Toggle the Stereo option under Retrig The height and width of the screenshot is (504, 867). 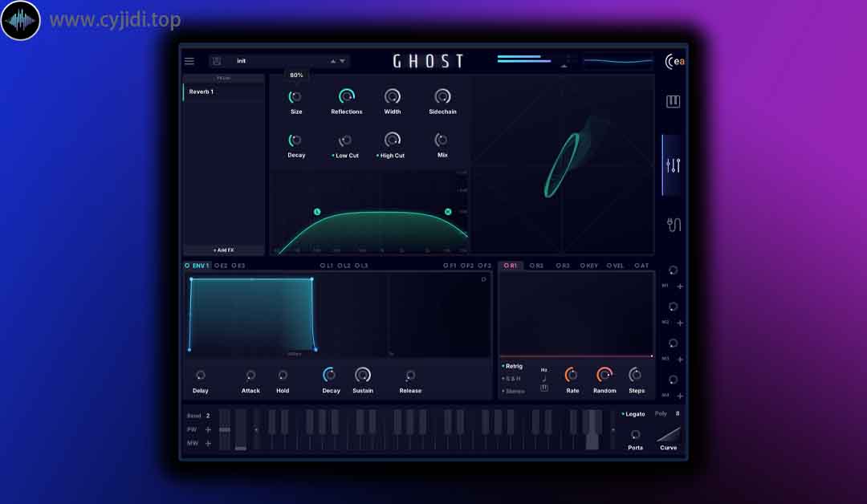pyautogui.click(x=513, y=392)
